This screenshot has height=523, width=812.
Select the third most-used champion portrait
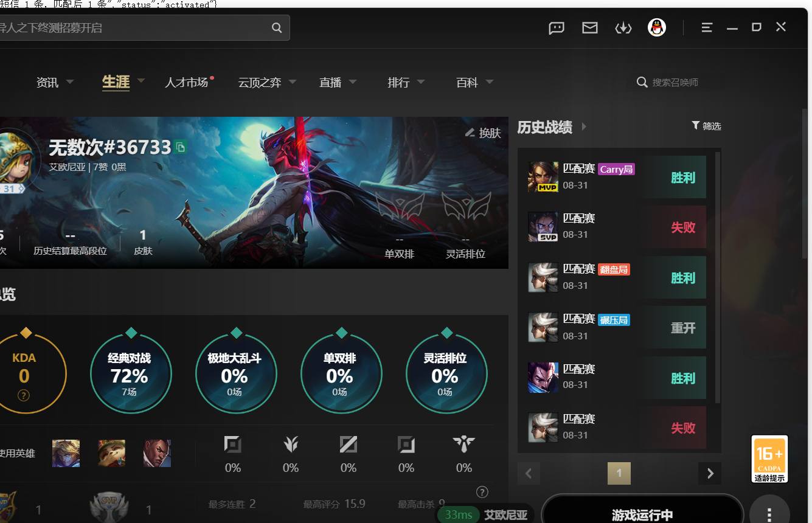157,453
